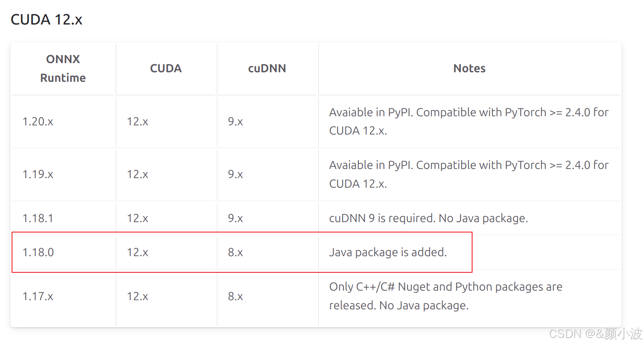The image size is (644, 345).
Task: Select the cuDNN column header
Action: [267, 68]
